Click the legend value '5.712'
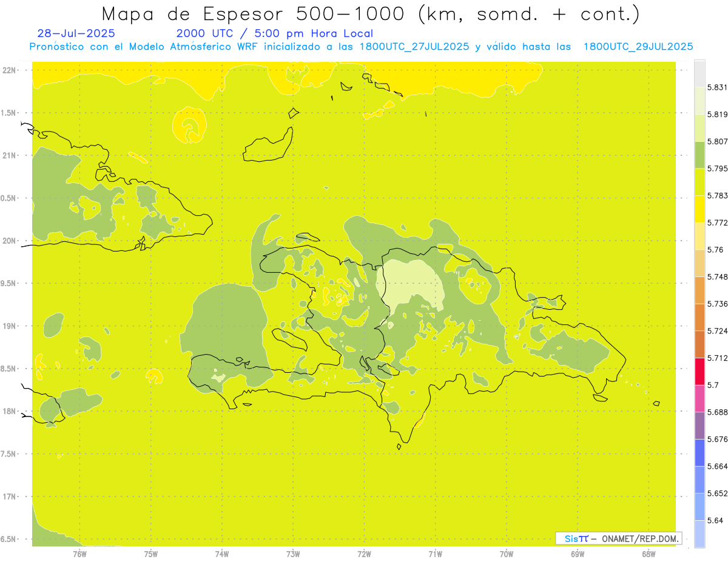This screenshot has height=562, width=728. click(x=717, y=358)
